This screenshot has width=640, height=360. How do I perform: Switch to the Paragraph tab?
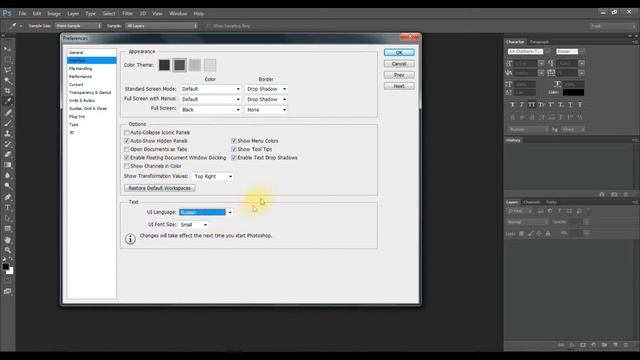539,42
